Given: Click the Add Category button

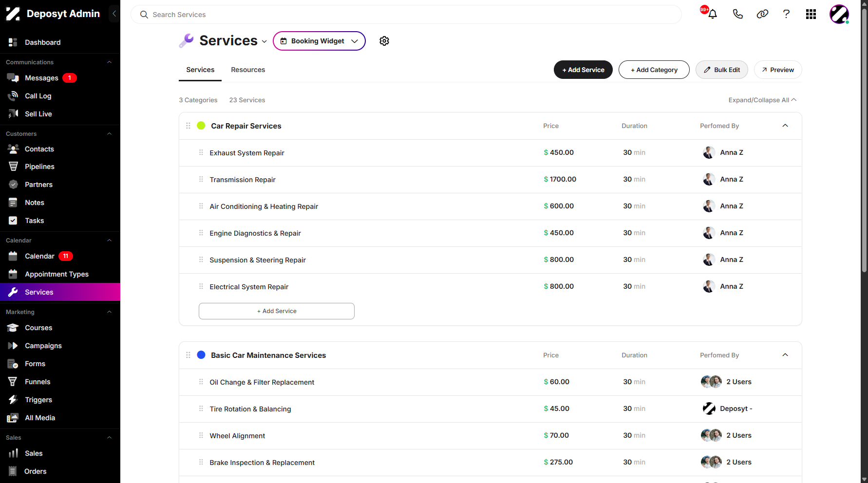Looking at the screenshot, I should click(x=654, y=70).
